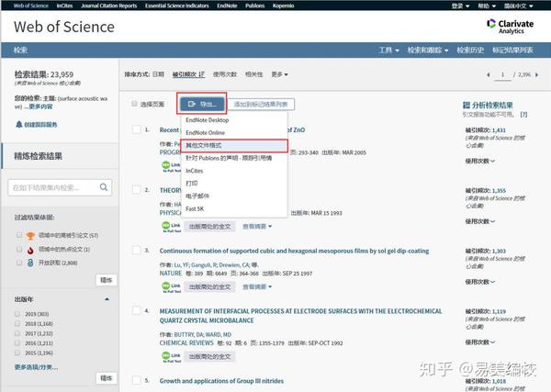
Task: Click the Link full text icon for CHEMICAL REVIEWS result
Action: [171, 356]
